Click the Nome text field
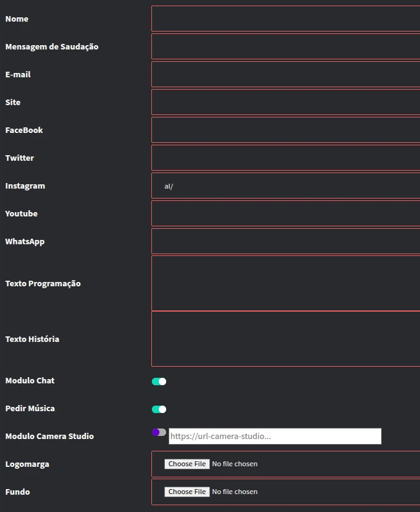This screenshot has height=512, width=420. (x=285, y=19)
